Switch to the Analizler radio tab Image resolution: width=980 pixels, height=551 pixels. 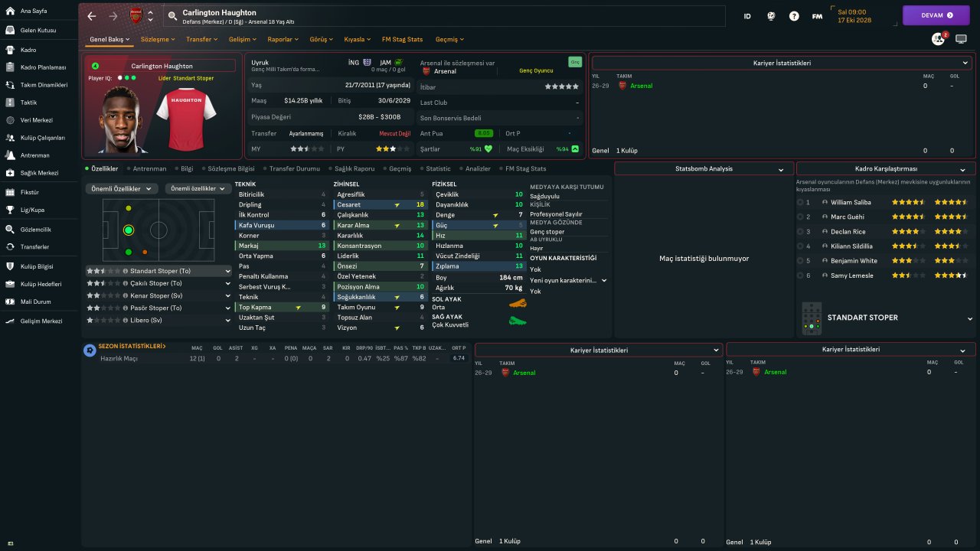tap(477, 168)
